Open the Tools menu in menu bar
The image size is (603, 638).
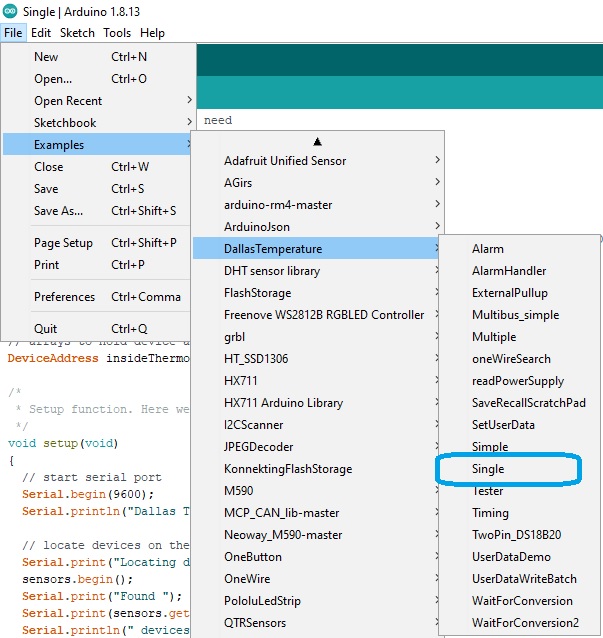[x=117, y=33]
